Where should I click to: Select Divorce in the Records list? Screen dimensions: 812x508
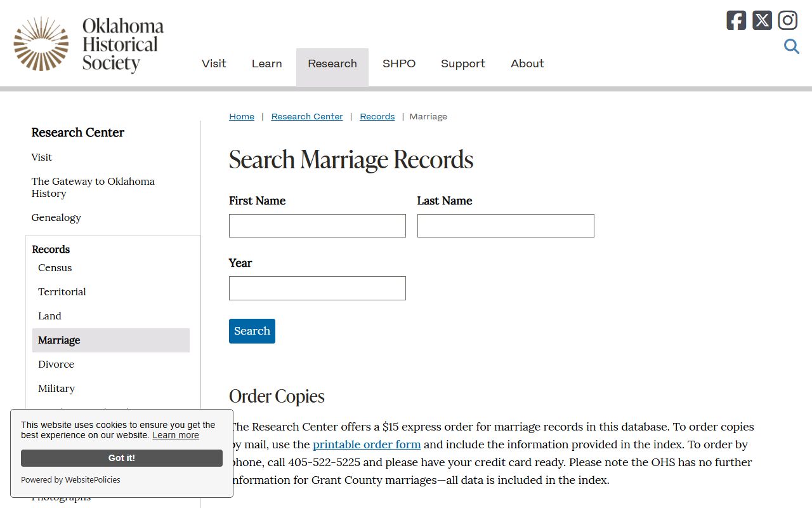(x=56, y=364)
